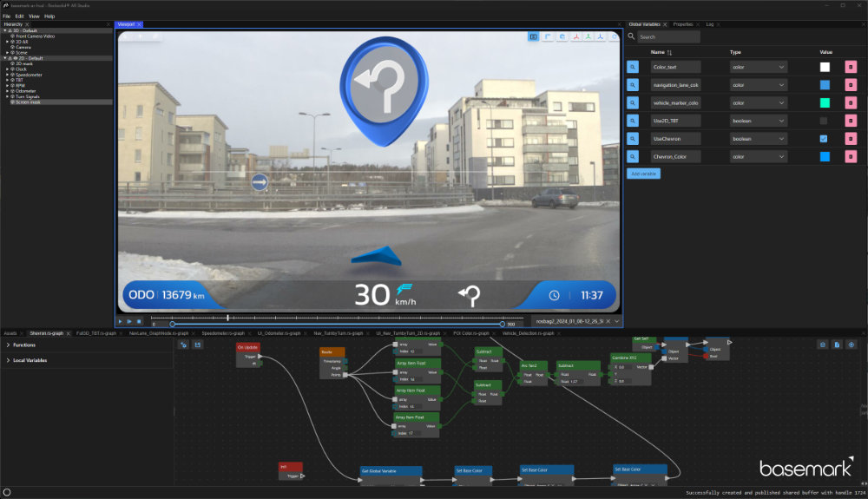
Task: Open the View menu
Action: click(33, 16)
